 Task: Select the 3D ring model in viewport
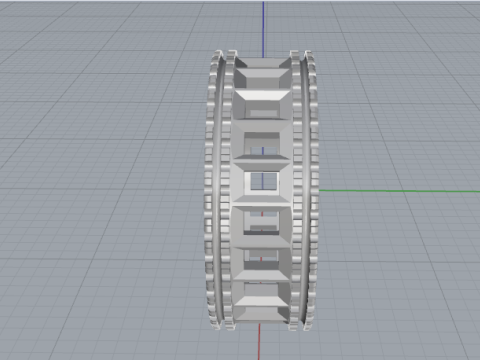(262, 190)
